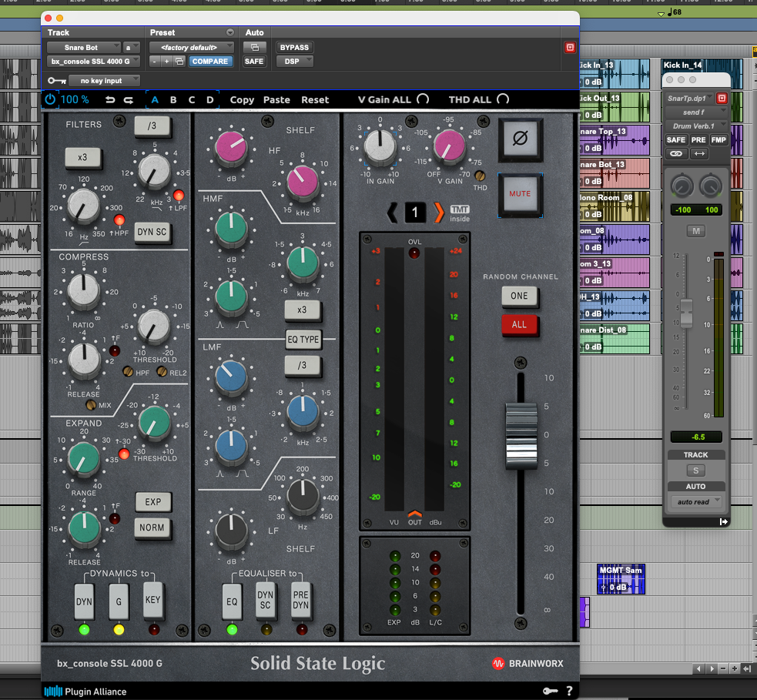
Task: Click the plugin scale 100 % value
Action: coord(75,100)
